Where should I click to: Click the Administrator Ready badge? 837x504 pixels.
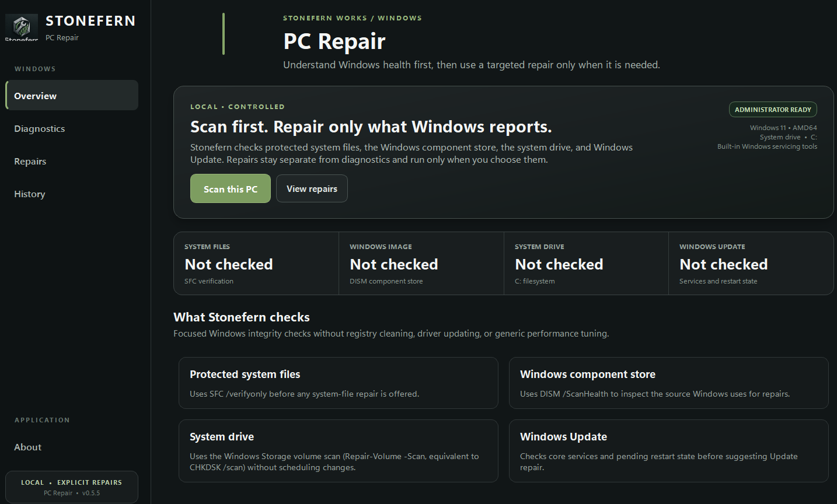coord(773,110)
